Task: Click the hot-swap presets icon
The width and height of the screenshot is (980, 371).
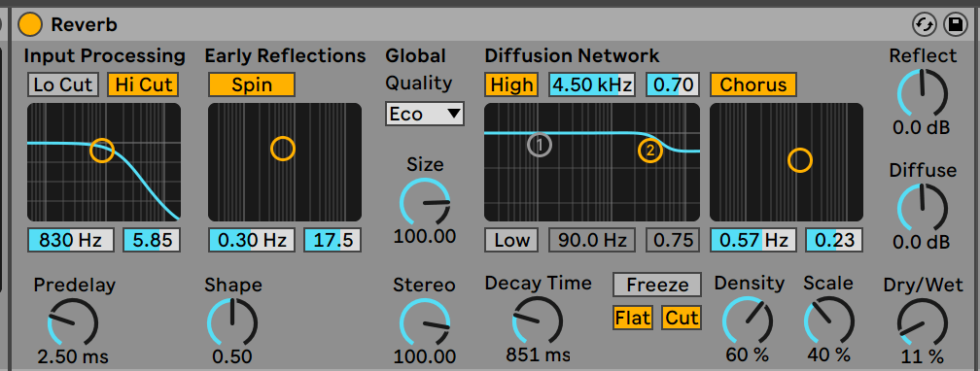Action: coord(925,25)
